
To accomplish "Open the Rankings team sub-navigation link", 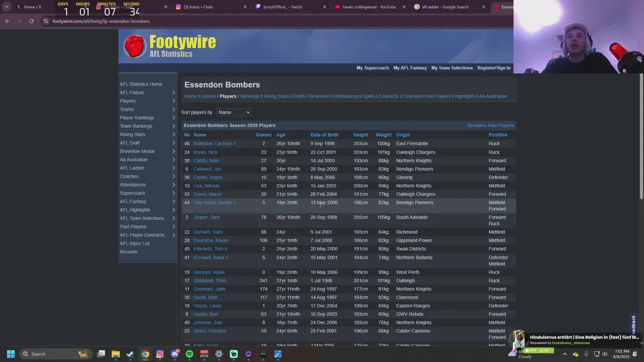I will coord(250,96).
